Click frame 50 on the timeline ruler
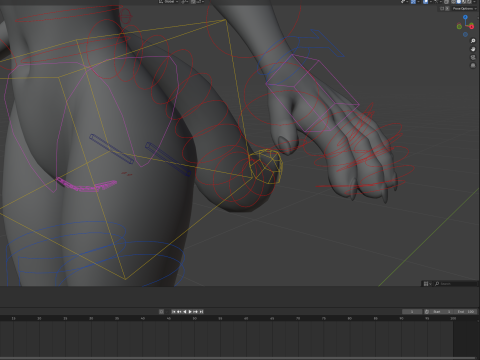The image size is (480, 360). tap(194, 319)
